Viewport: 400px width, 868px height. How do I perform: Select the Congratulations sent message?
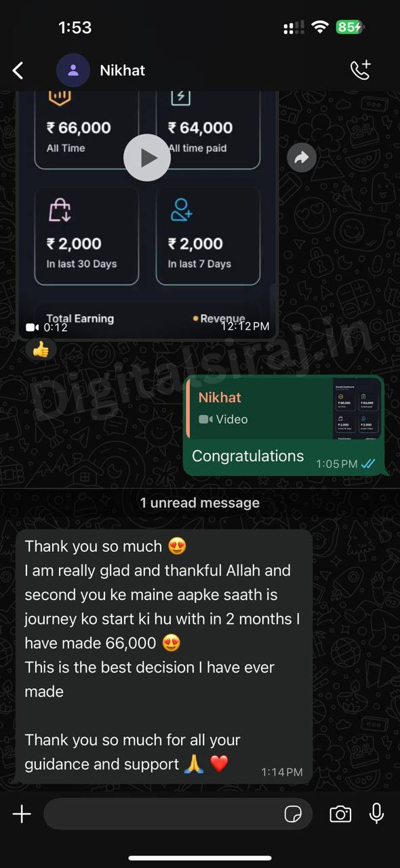point(283,425)
